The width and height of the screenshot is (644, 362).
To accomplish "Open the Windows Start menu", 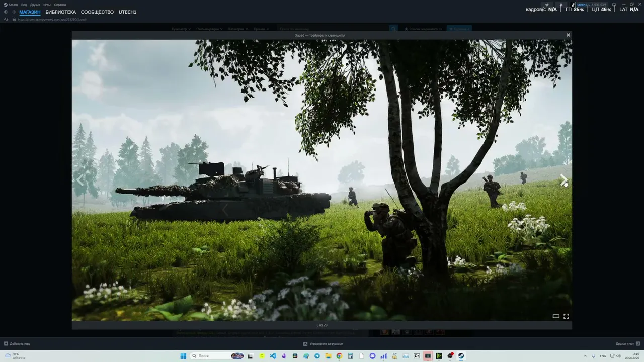I will tap(183, 356).
